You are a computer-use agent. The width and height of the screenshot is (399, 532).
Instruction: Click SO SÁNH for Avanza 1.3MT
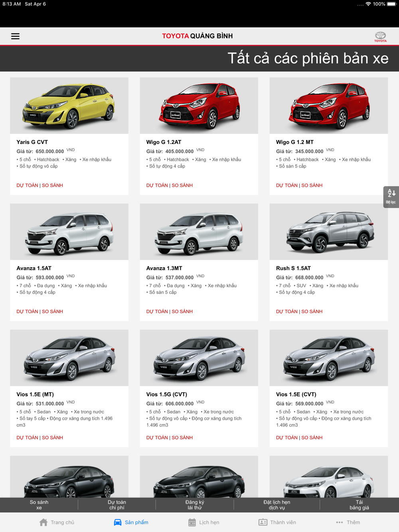(182, 311)
